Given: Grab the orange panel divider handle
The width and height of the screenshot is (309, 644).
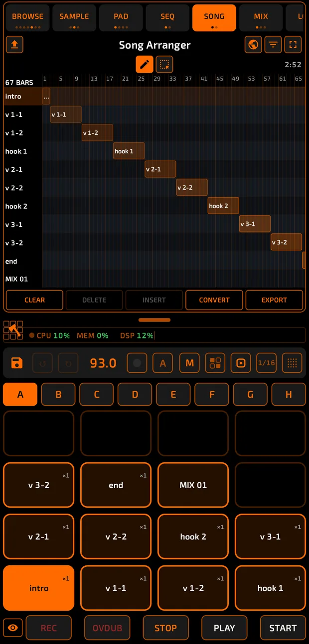Looking at the screenshot, I should pos(154,320).
